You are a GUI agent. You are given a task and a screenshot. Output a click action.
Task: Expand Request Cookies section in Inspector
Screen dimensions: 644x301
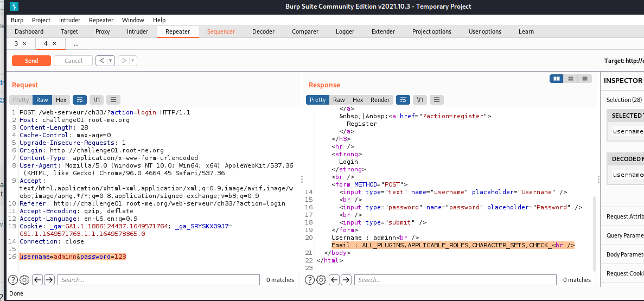click(x=624, y=273)
